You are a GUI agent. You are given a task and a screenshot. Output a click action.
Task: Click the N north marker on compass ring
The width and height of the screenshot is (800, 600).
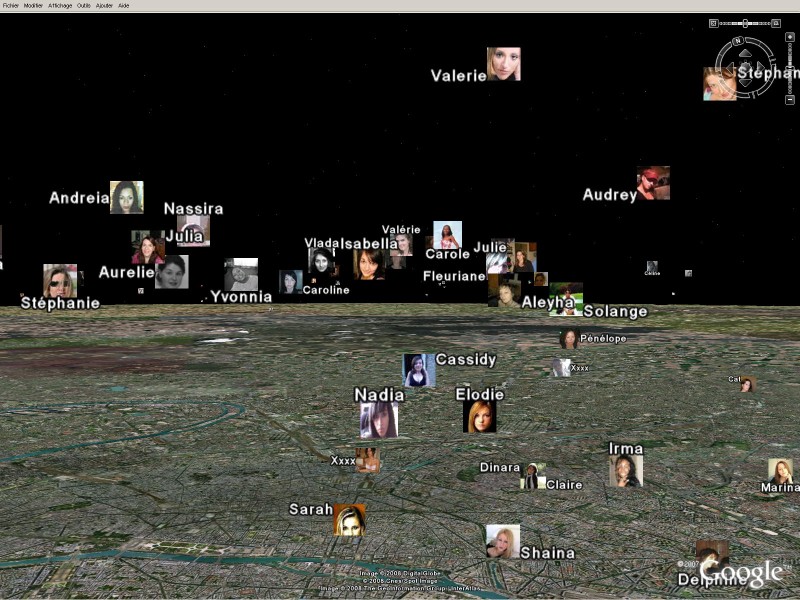tap(738, 41)
